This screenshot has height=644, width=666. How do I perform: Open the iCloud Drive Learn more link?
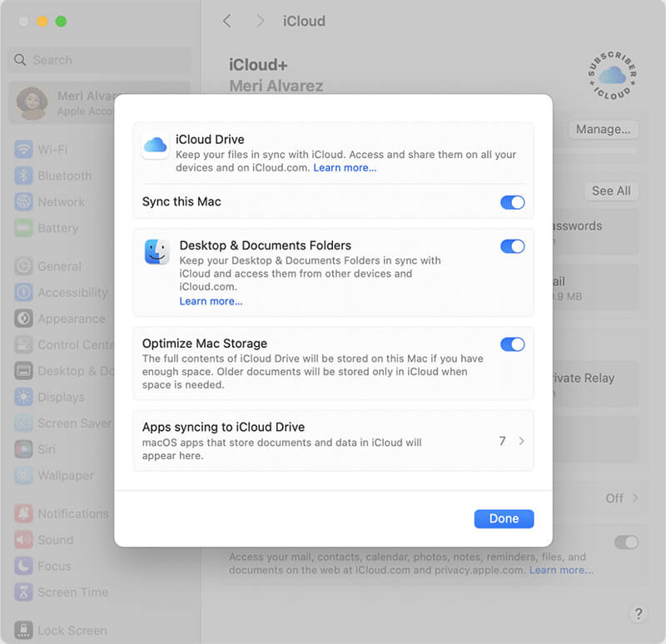pyautogui.click(x=344, y=167)
